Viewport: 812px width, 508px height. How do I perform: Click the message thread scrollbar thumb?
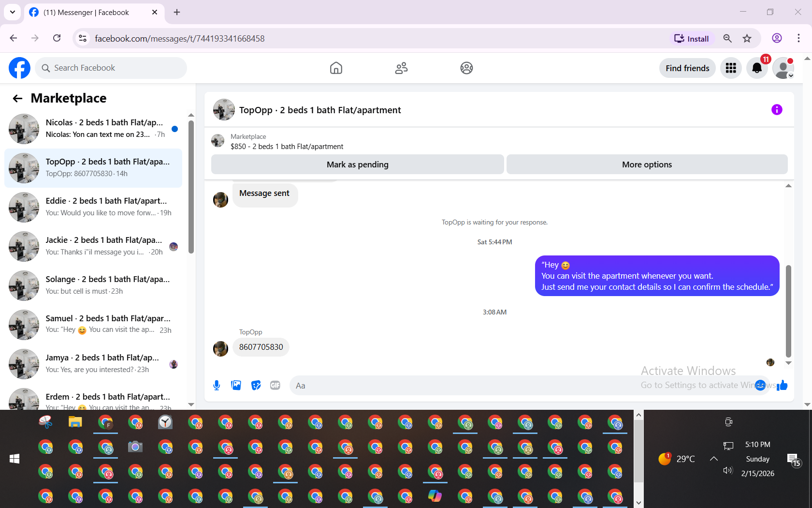(788, 311)
